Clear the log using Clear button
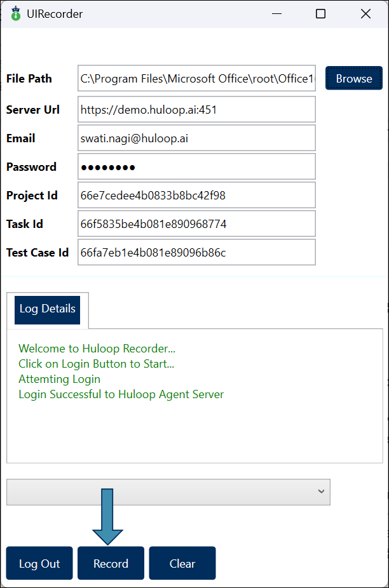The width and height of the screenshot is (389, 588). click(182, 563)
